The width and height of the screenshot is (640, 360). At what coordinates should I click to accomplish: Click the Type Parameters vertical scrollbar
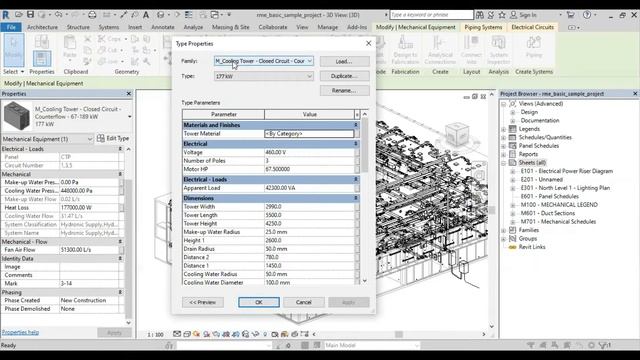coord(364,145)
